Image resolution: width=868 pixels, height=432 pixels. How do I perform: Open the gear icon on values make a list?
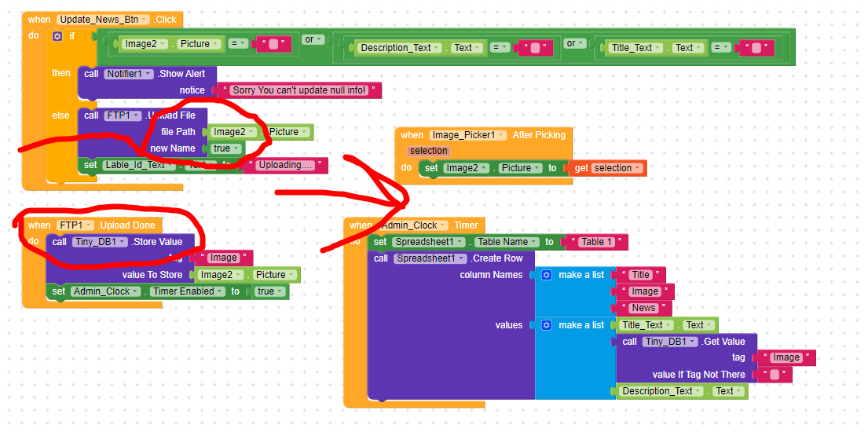click(x=547, y=325)
